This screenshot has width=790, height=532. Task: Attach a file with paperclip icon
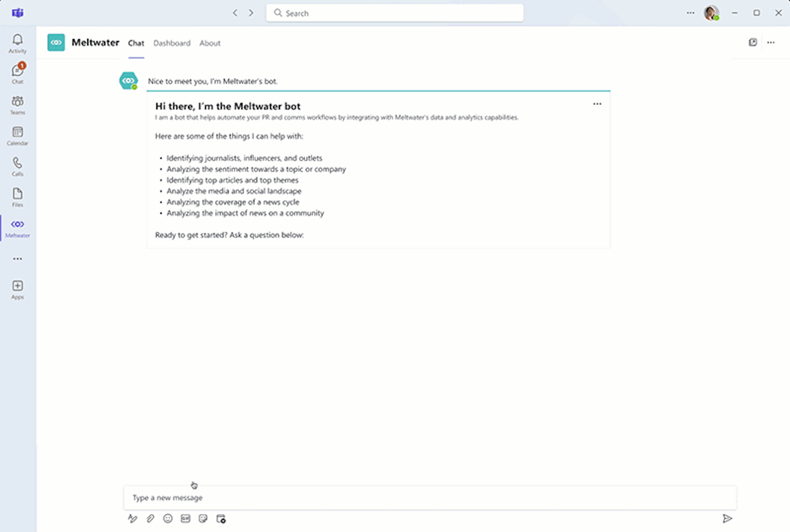[150, 518]
